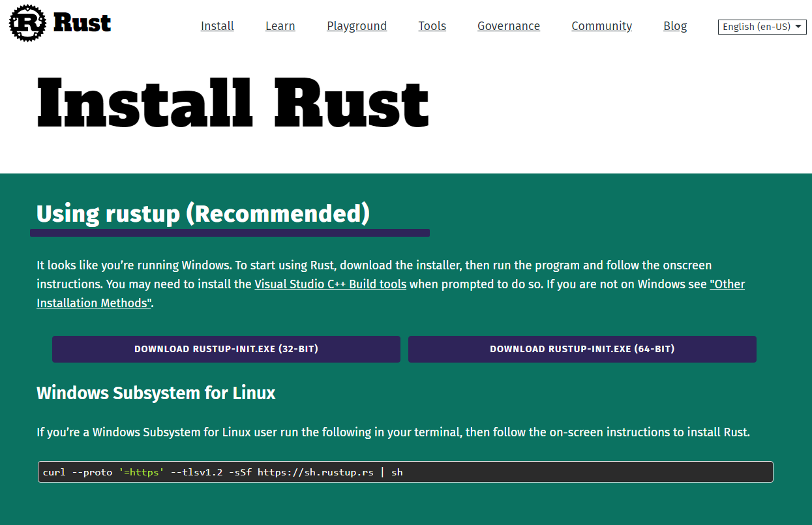The width and height of the screenshot is (812, 525).
Task: Open the Install page from navigation
Action: [217, 26]
